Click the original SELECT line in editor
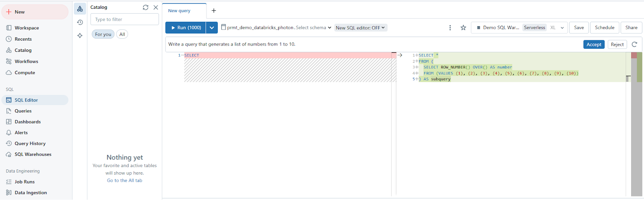 [x=288, y=55]
